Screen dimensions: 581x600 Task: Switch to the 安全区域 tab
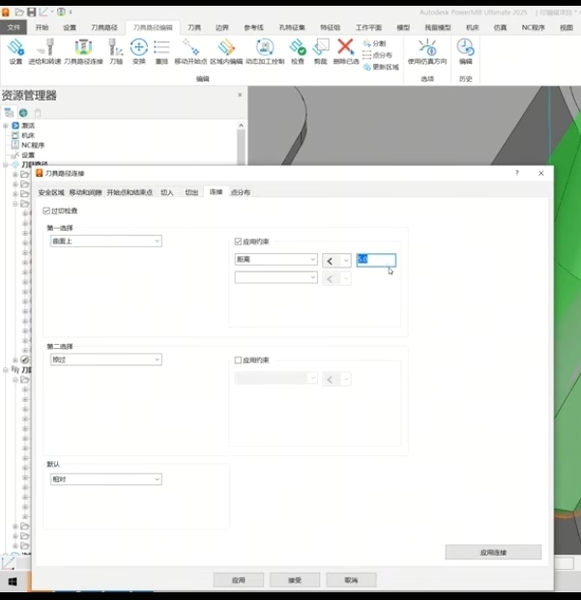[x=51, y=192]
